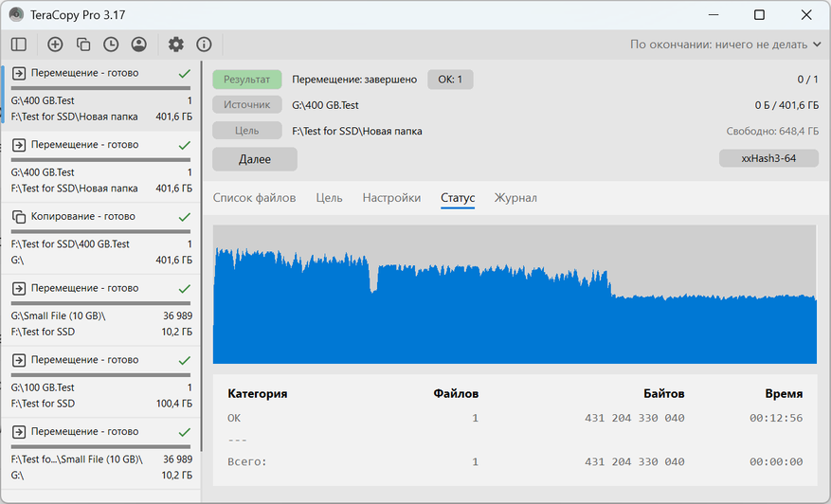Click the add new task plus icon
Viewport: 831px width, 504px height.
[55, 45]
